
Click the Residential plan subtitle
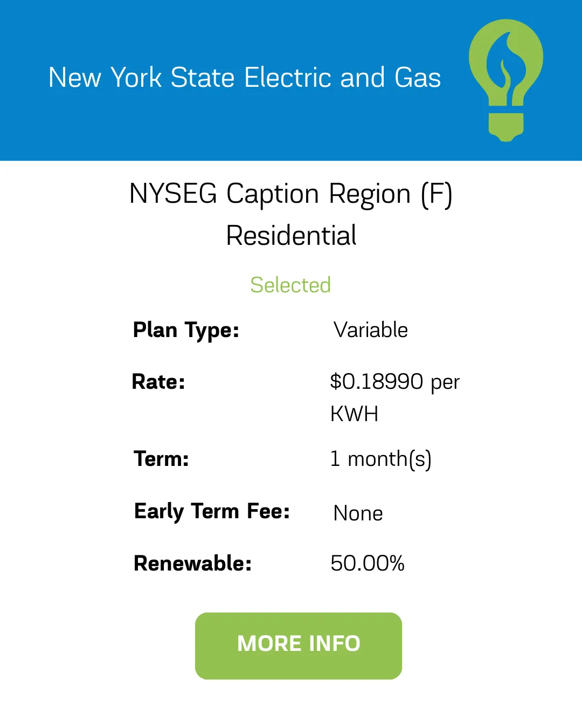291,236
